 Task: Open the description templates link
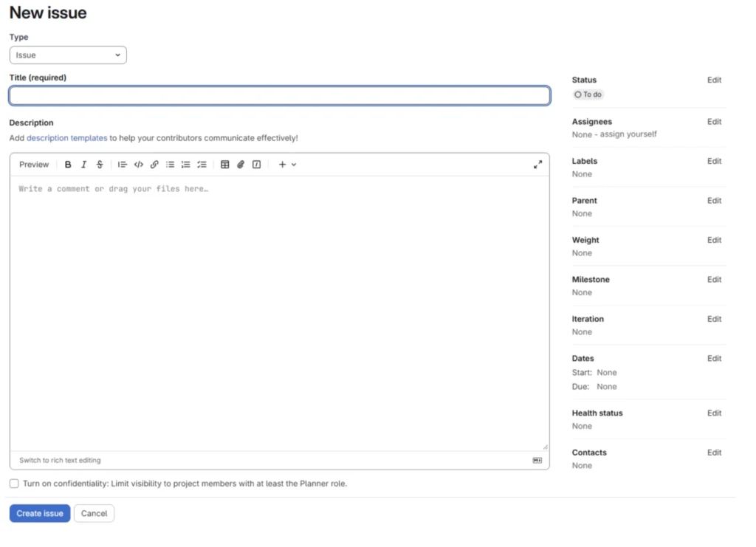point(67,138)
